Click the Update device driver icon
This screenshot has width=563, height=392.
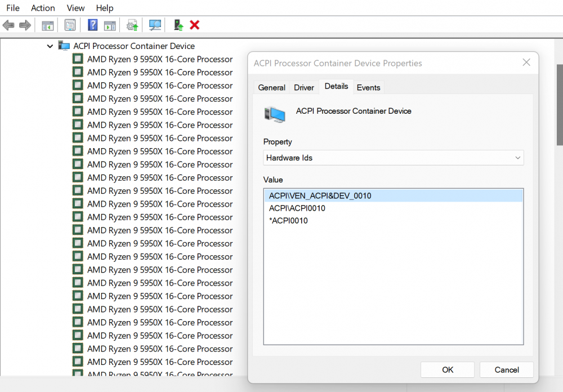(132, 25)
